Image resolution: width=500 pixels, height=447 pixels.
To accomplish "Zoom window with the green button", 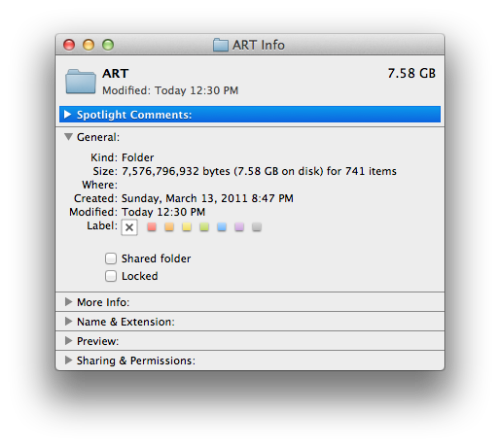I will tap(108, 45).
